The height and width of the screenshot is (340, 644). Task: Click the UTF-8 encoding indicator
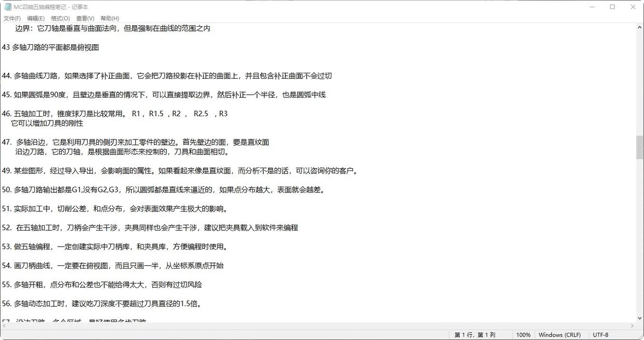coord(600,335)
